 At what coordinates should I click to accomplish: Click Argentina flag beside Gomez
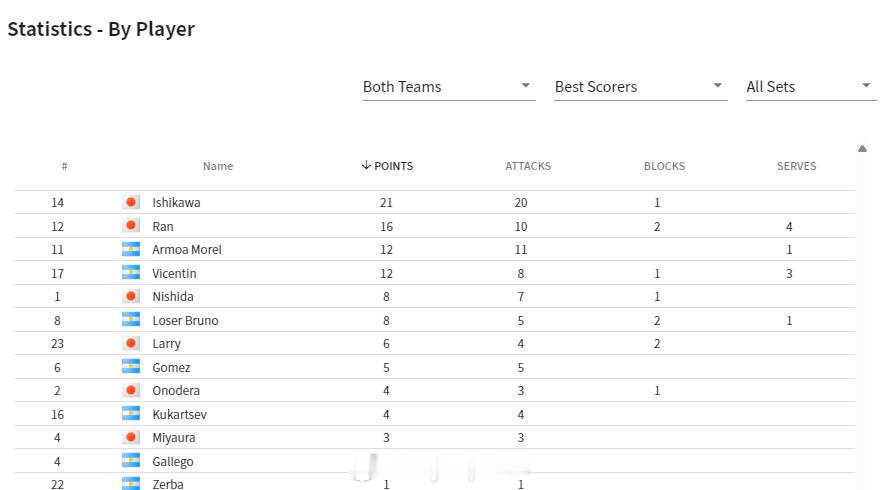[x=131, y=367]
